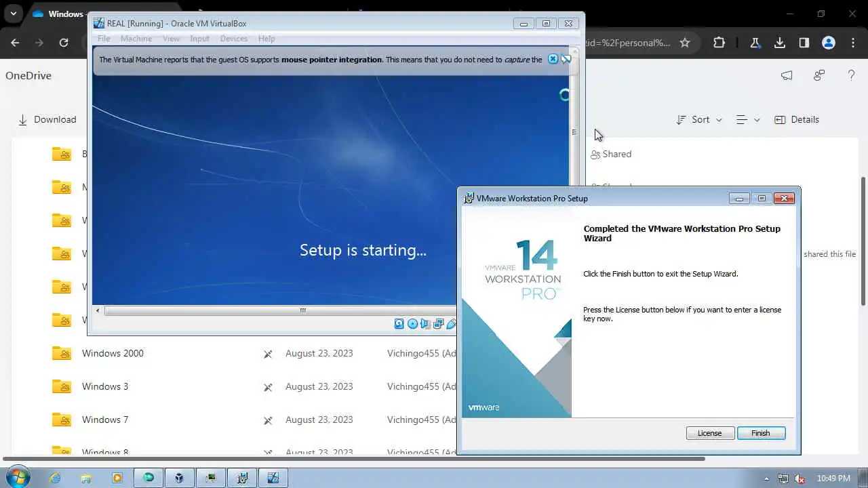Click the taskbar clock 10:49 PM
This screenshot has height=488, width=868.
834,479
